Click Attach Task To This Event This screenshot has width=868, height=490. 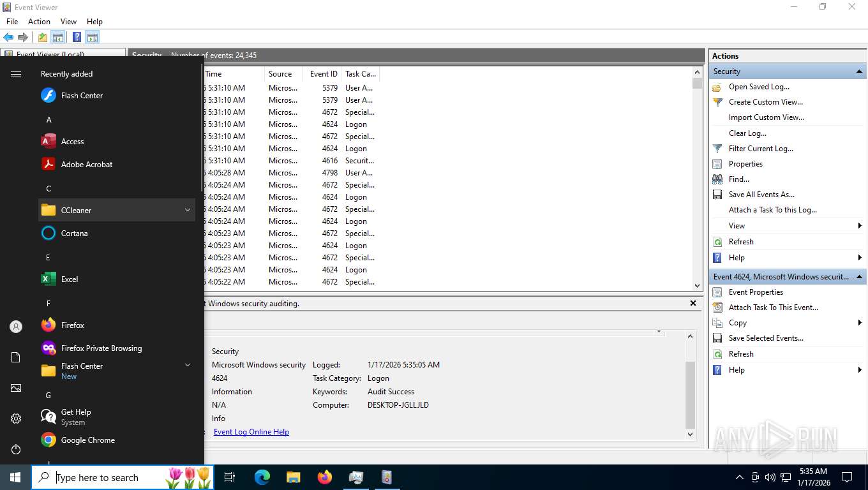774,308
